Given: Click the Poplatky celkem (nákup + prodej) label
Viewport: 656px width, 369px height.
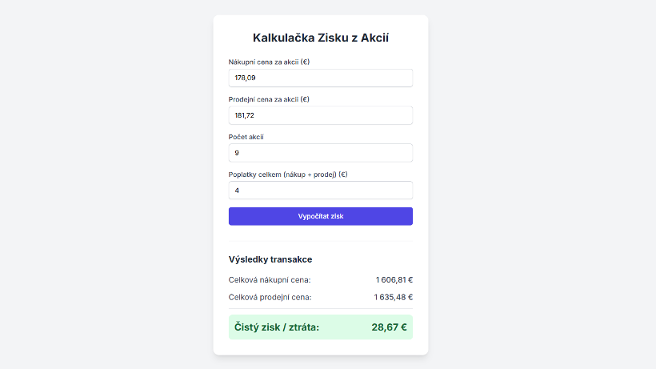Looking at the screenshot, I should tap(288, 174).
